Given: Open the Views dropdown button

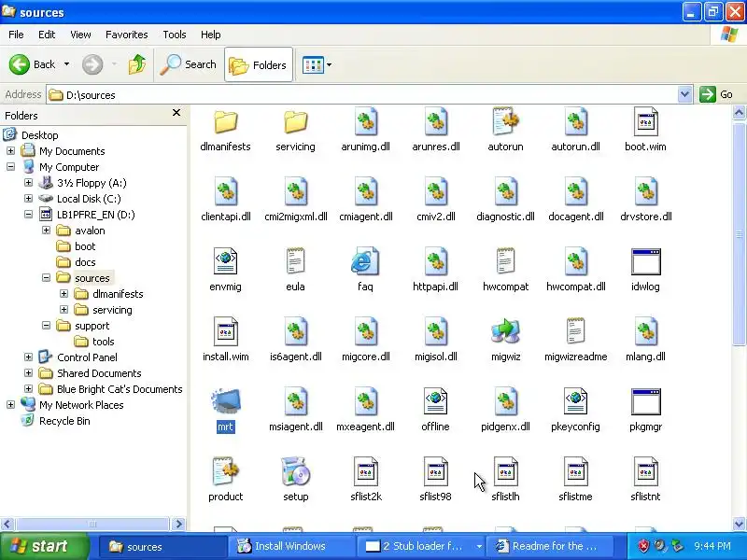Looking at the screenshot, I should (x=317, y=64).
